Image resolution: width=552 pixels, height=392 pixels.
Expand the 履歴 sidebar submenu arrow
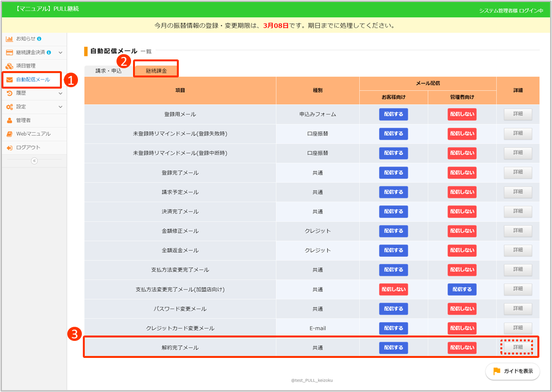tap(60, 93)
